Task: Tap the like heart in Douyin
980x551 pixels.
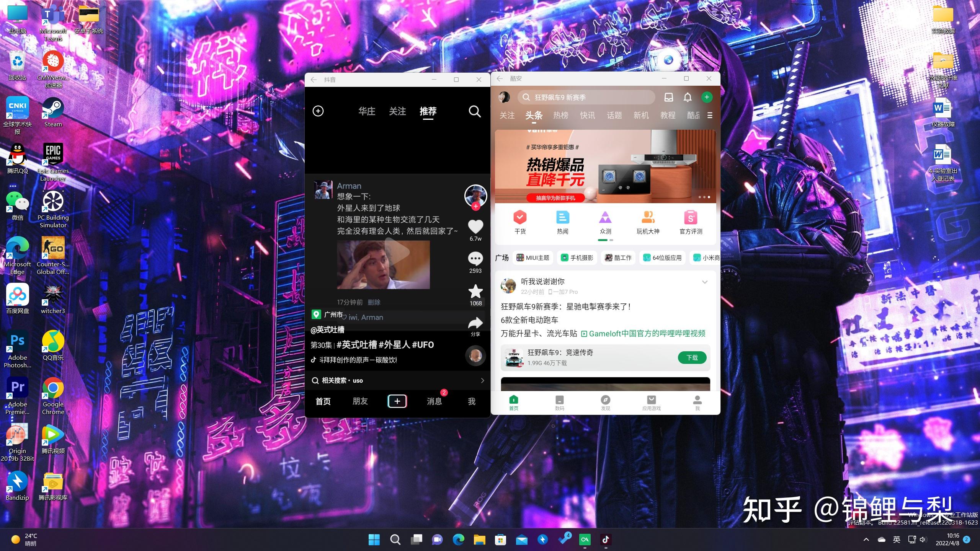Action: pos(475,227)
